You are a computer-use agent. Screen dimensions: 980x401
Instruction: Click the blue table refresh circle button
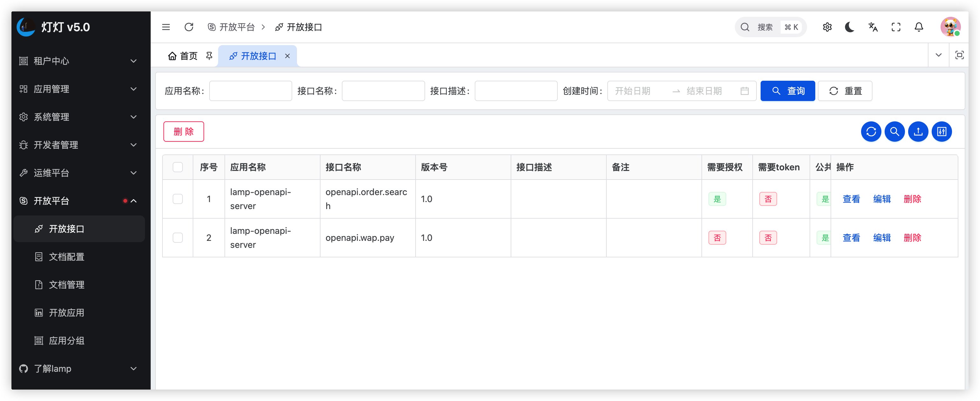pyautogui.click(x=871, y=132)
